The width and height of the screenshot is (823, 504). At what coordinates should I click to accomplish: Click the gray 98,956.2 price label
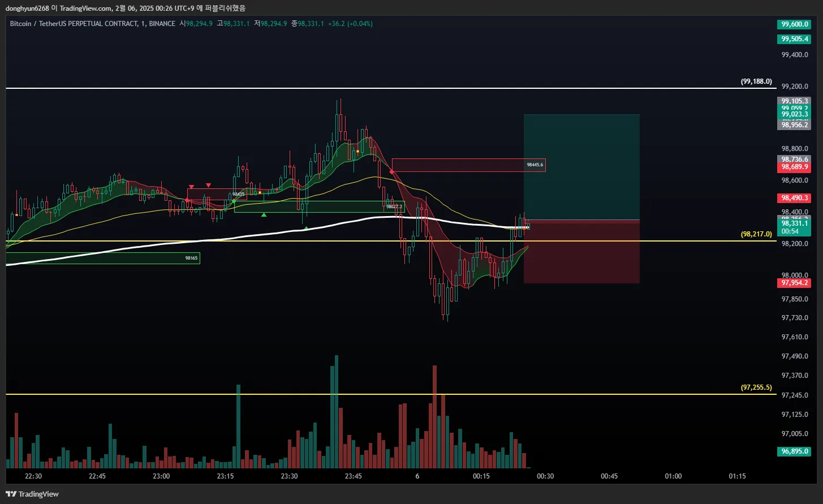tap(794, 124)
